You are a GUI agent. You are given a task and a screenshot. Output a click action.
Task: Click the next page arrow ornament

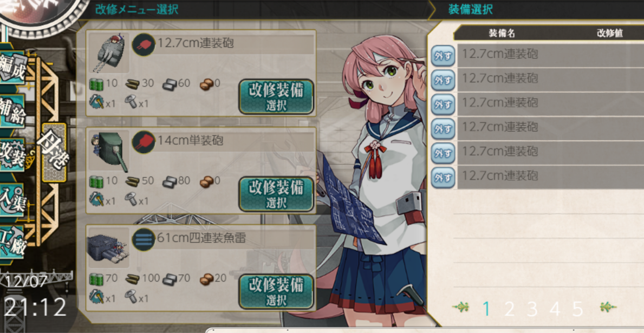pyautogui.click(x=608, y=306)
